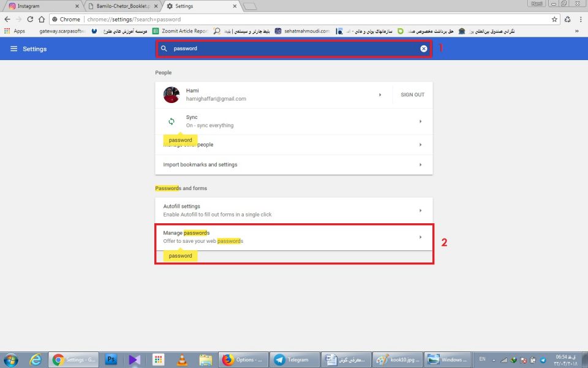Open Autofill settings arrow
Screen dimensions: 588x368
tap(420, 210)
